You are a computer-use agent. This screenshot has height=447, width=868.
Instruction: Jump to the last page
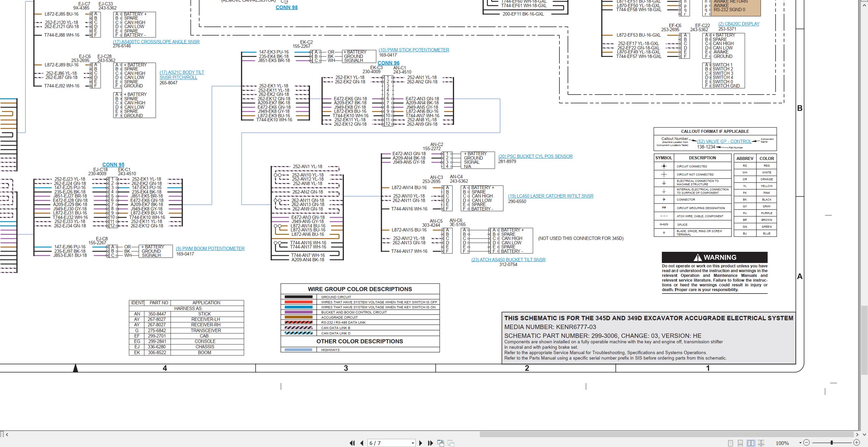[431, 443]
